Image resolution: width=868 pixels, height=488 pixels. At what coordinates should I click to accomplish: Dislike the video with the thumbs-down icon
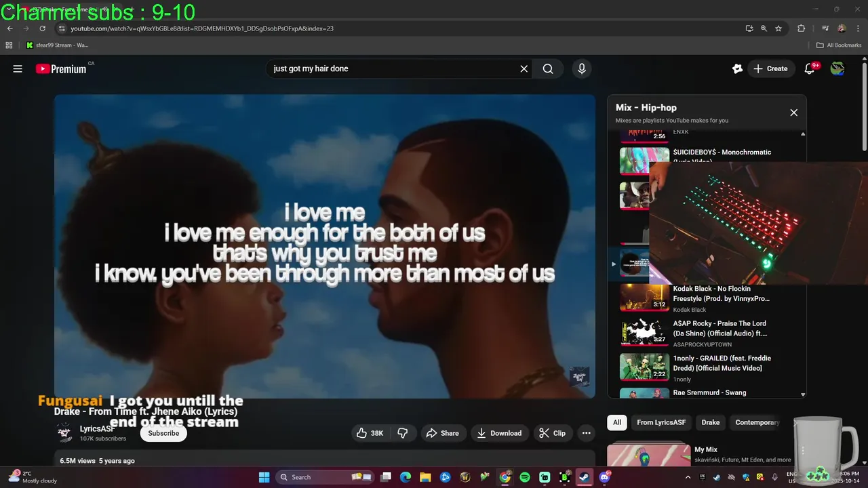point(402,433)
